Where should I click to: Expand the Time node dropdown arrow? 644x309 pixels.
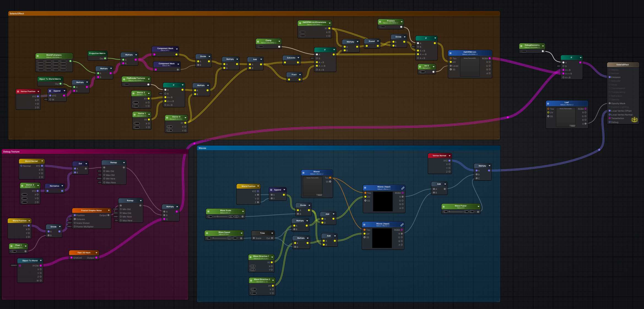[272, 233]
